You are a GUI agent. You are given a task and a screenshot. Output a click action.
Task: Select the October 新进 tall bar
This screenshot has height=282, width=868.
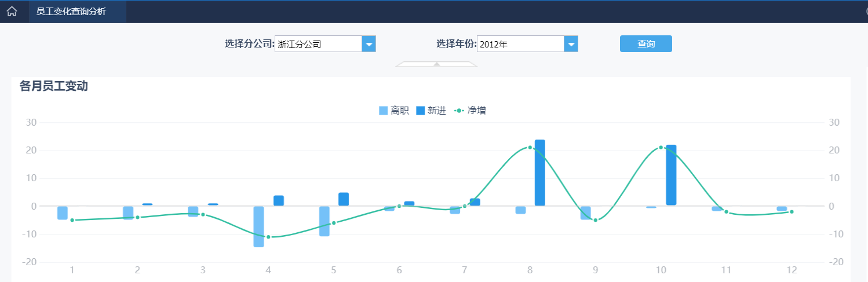pyautogui.click(x=671, y=175)
